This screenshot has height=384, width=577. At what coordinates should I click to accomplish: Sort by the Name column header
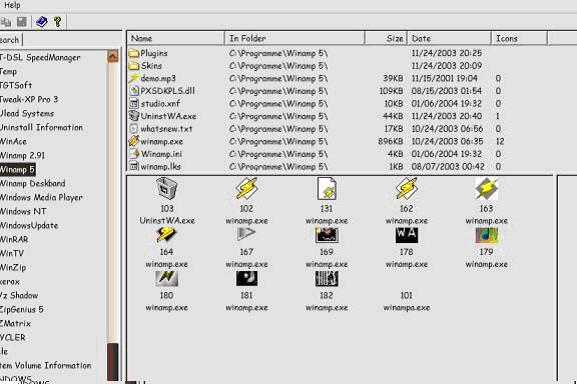point(176,38)
